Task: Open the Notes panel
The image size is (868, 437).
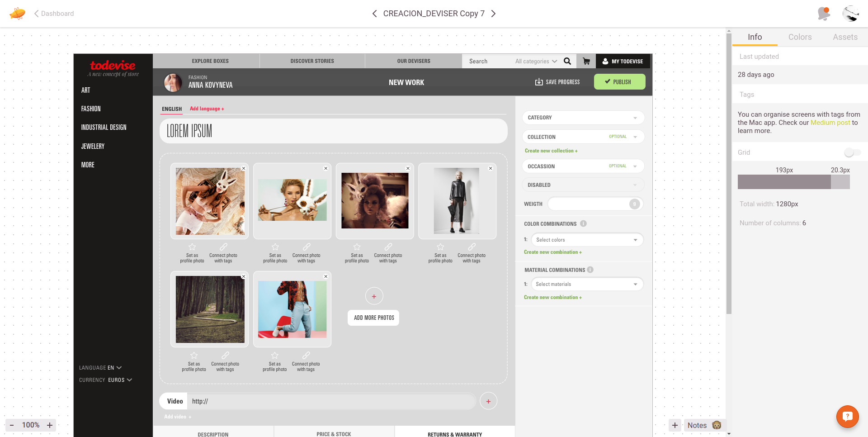Action: tap(704, 425)
